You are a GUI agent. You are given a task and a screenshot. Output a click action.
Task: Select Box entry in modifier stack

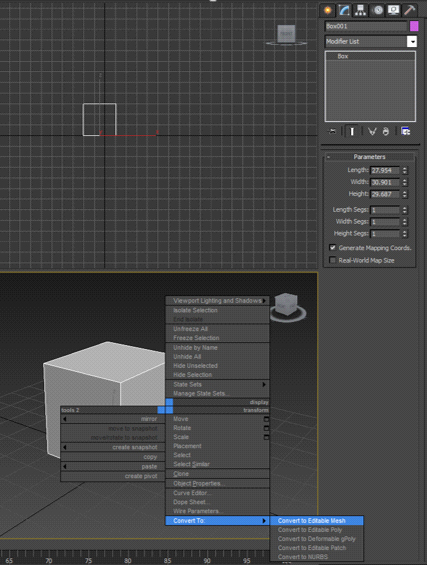[x=370, y=56]
